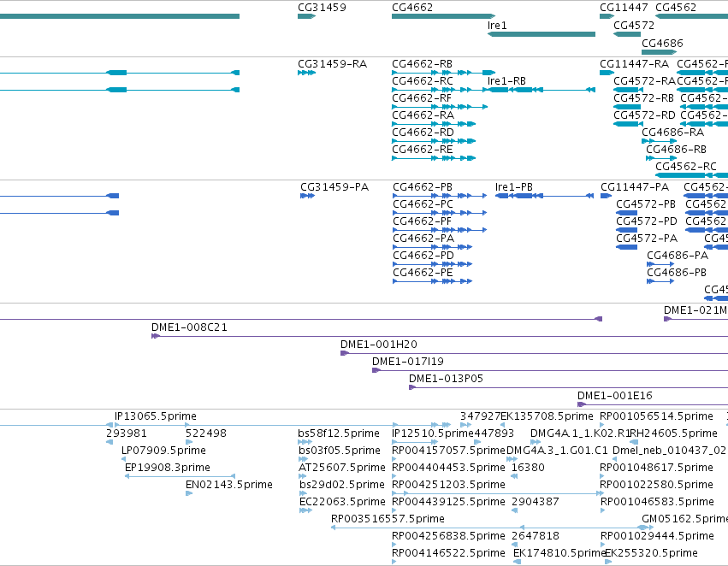This screenshot has width=728, height=566.
Task: Select EST bs29d02.5prime
Action: [342, 486]
